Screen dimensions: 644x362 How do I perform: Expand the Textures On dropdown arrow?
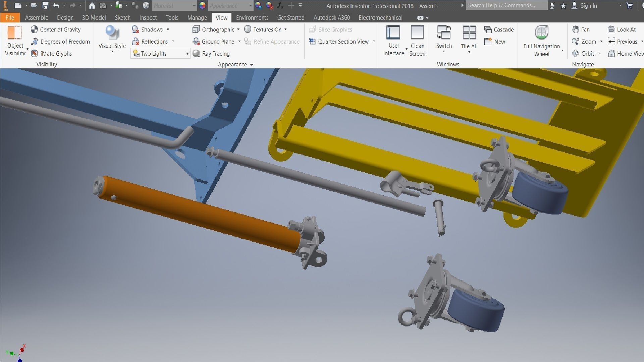click(x=286, y=29)
